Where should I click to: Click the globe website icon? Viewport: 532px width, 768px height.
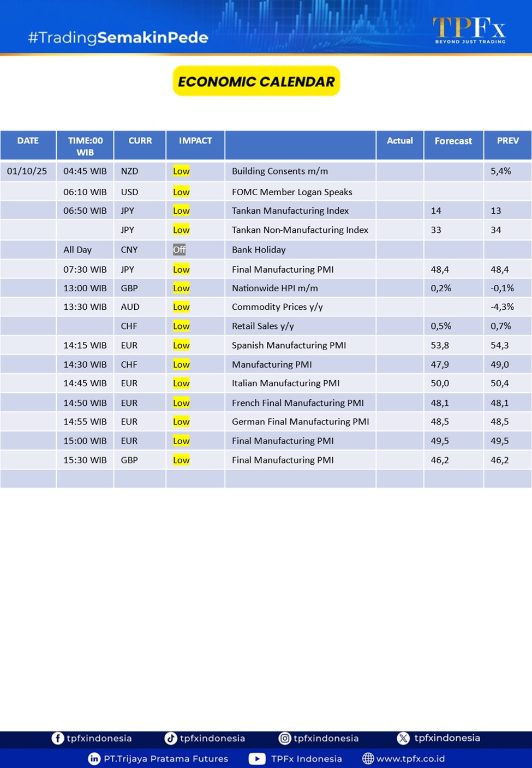point(368,759)
